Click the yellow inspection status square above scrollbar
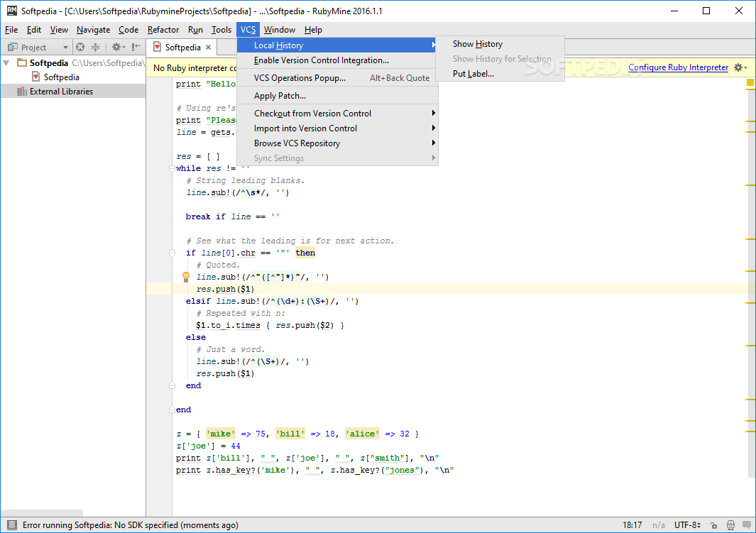Viewport: 756px width, 533px height. tap(750, 82)
